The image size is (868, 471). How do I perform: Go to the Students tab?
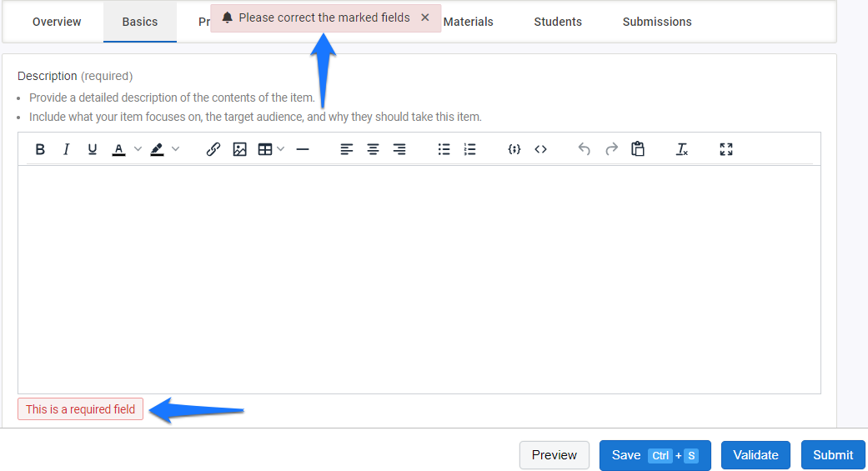(558, 23)
